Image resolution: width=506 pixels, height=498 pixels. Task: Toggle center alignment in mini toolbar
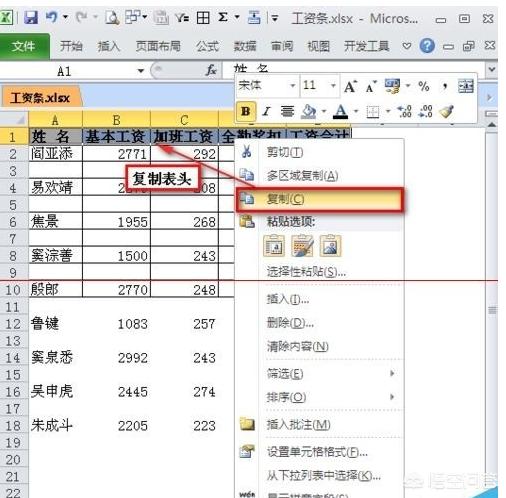(x=287, y=111)
